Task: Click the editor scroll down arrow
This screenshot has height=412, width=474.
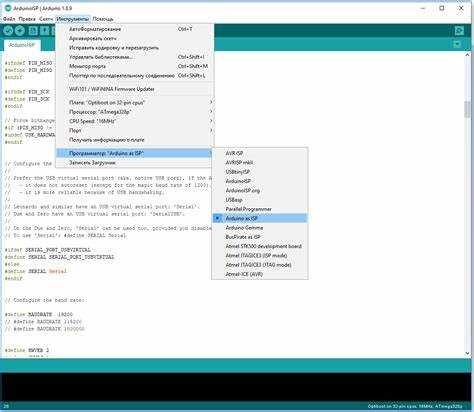Action: tap(467, 353)
